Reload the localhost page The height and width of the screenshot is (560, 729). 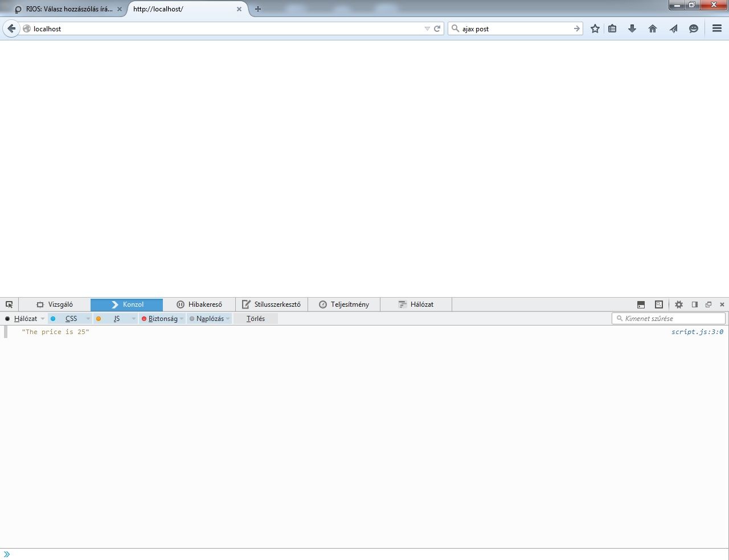pyautogui.click(x=437, y=28)
